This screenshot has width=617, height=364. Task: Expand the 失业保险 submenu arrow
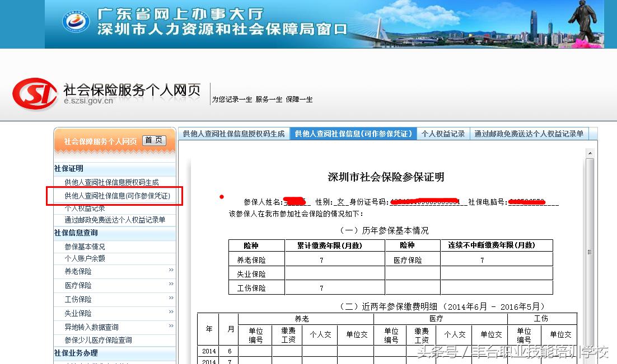click(172, 313)
